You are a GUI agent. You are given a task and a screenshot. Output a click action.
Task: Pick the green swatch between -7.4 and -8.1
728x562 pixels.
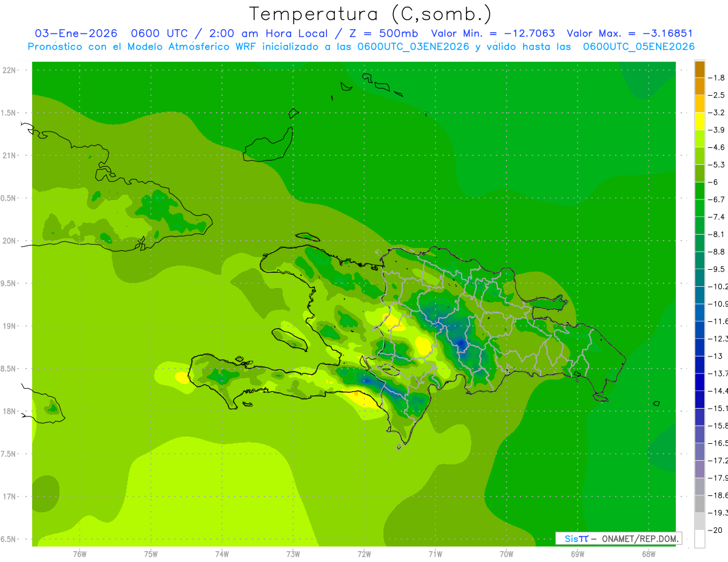point(699,226)
